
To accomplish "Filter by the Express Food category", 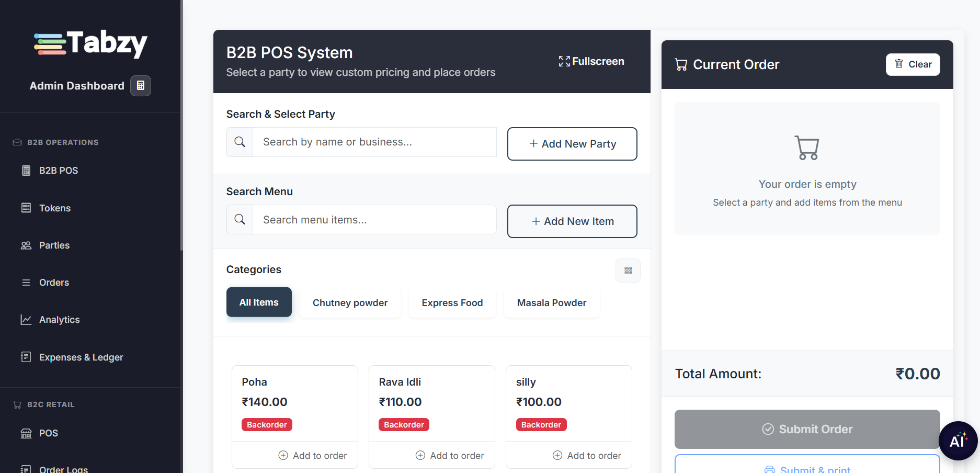I will click(x=452, y=303).
